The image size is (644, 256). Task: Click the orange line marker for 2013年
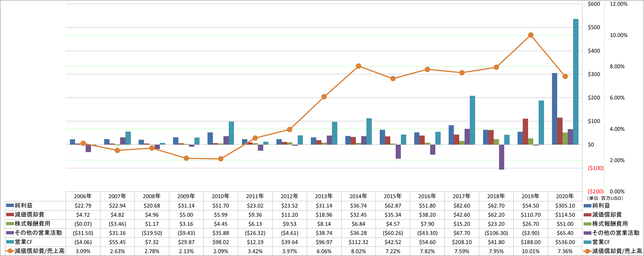pos(324,97)
